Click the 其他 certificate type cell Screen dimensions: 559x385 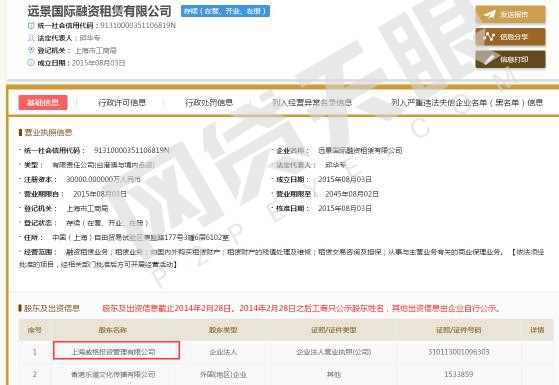click(334, 374)
